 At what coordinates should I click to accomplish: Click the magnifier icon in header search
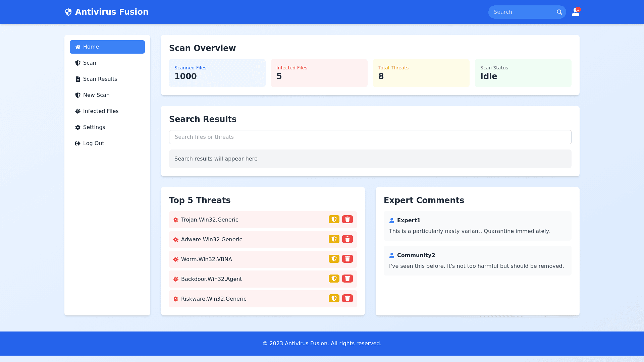(559, 12)
